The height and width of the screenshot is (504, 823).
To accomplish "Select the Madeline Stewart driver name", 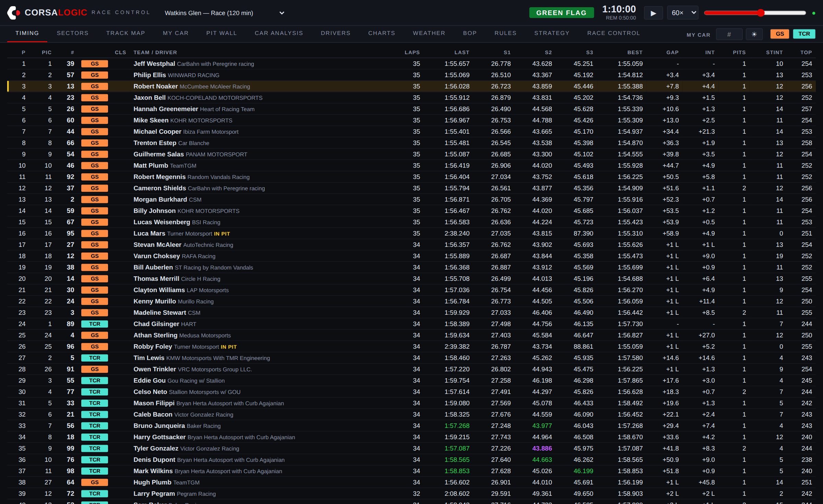I will click(x=160, y=313).
